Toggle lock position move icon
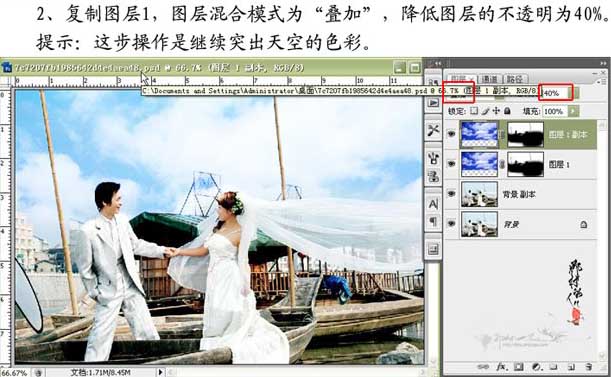The image size is (611, 377). (496, 111)
